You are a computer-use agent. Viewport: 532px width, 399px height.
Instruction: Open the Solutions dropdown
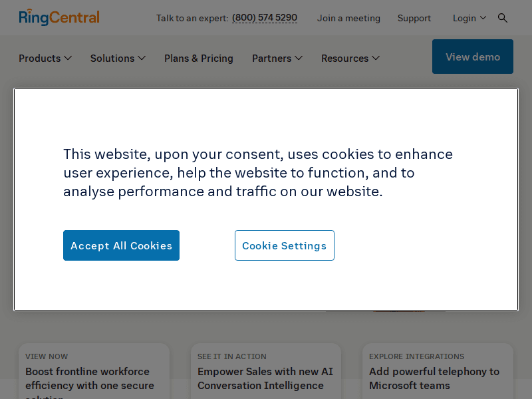[118, 59]
